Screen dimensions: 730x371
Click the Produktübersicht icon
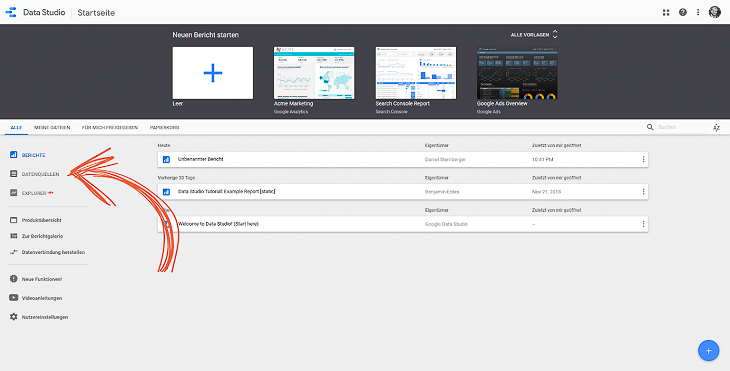coord(14,220)
